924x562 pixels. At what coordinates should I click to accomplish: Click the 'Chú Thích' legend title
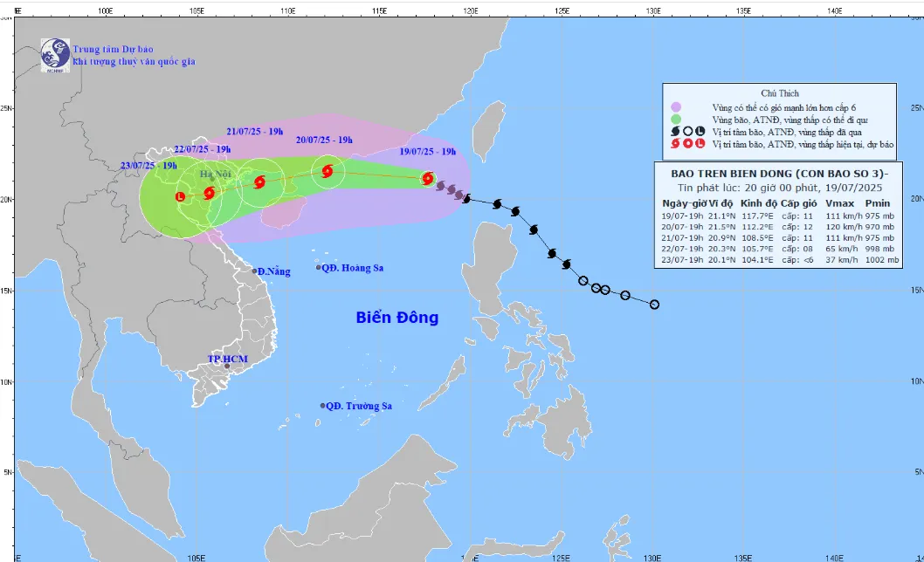(780, 93)
